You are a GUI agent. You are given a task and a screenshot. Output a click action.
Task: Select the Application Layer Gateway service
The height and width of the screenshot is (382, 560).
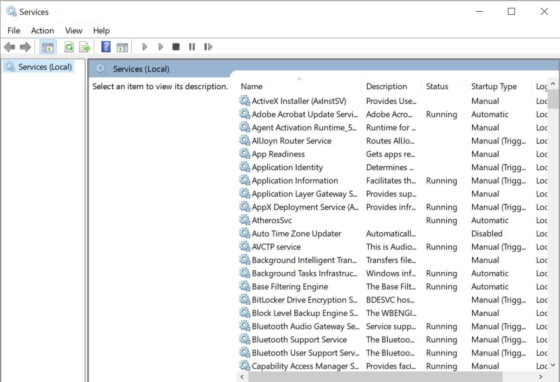tap(393, 194)
